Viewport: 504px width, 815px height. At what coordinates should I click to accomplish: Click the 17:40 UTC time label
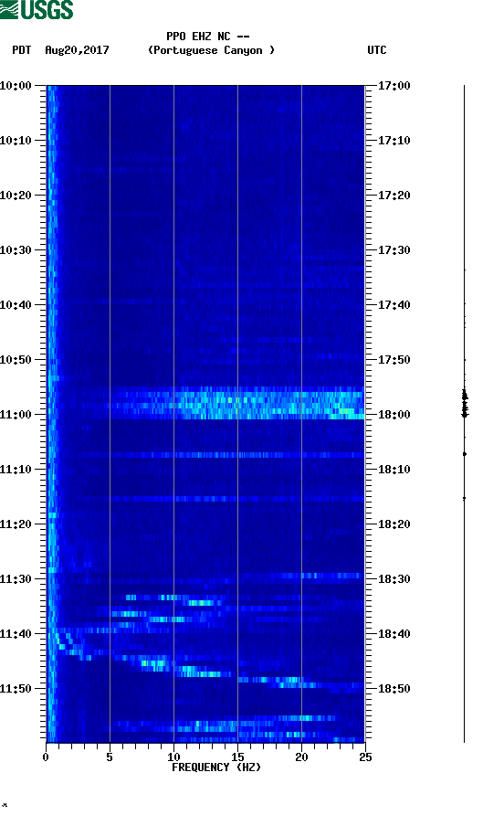click(394, 305)
